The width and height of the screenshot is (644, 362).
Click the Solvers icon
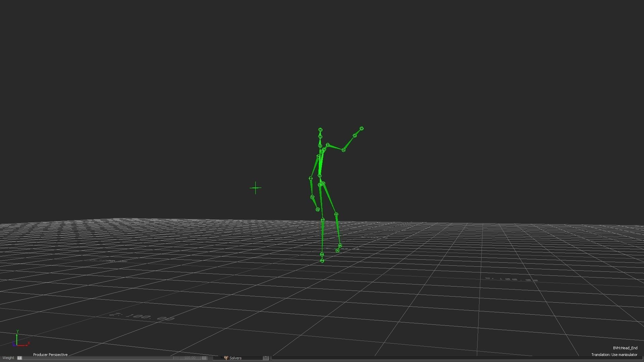[x=226, y=358]
